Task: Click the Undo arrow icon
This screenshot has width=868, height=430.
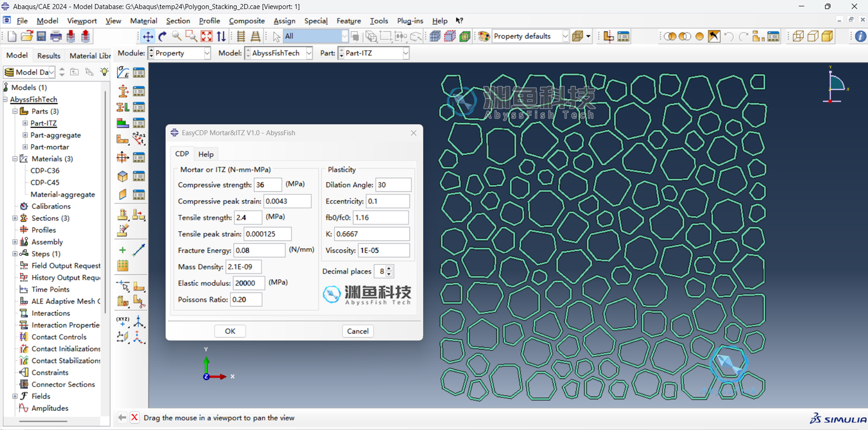Action: pos(729,36)
